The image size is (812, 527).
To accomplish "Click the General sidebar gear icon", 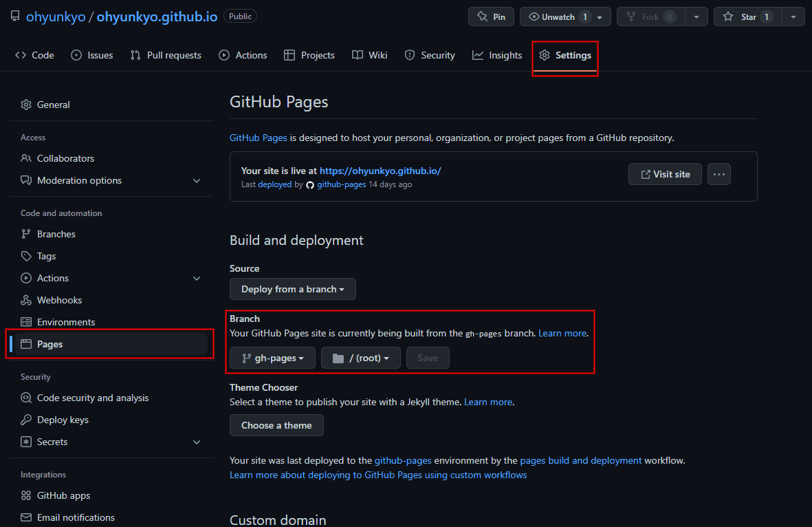I will (x=26, y=105).
